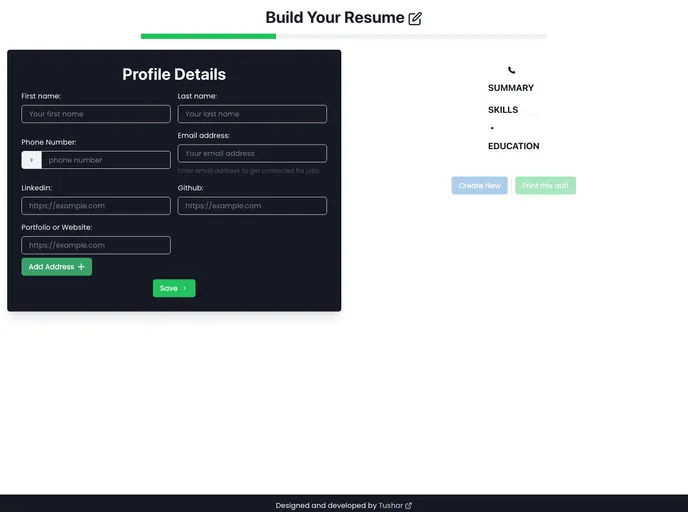Focus the Github URL input field

pyautogui.click(x=252, y=206)
